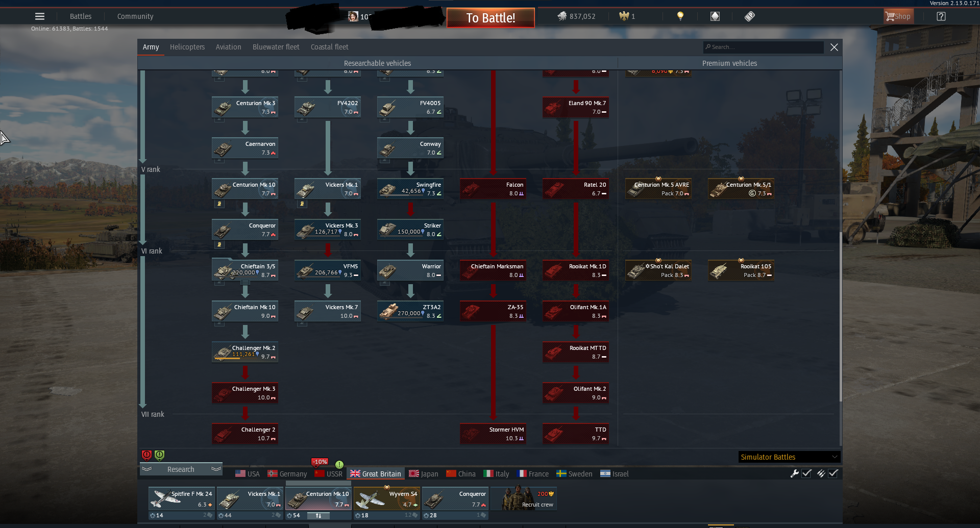Click the Recruit crew button
This screenshot has height=528, width=980.
click(523, 498)
